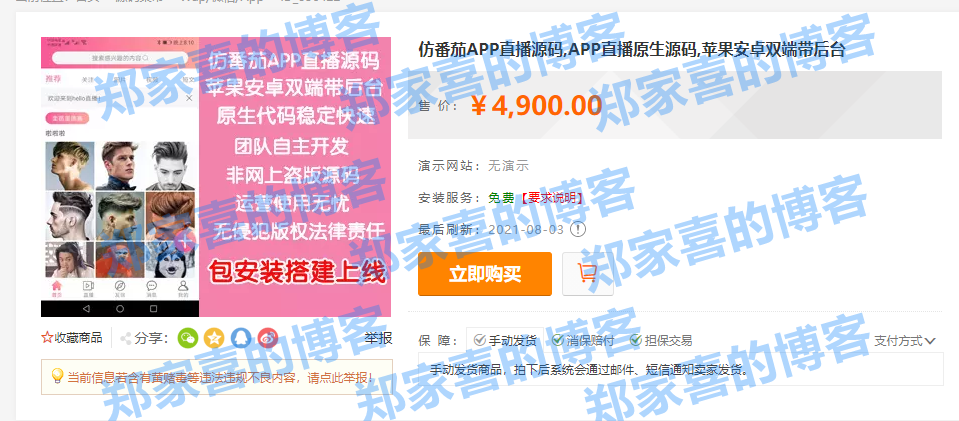
Task: Add item using shopping cart icon
Action: [x=588, y=274]
